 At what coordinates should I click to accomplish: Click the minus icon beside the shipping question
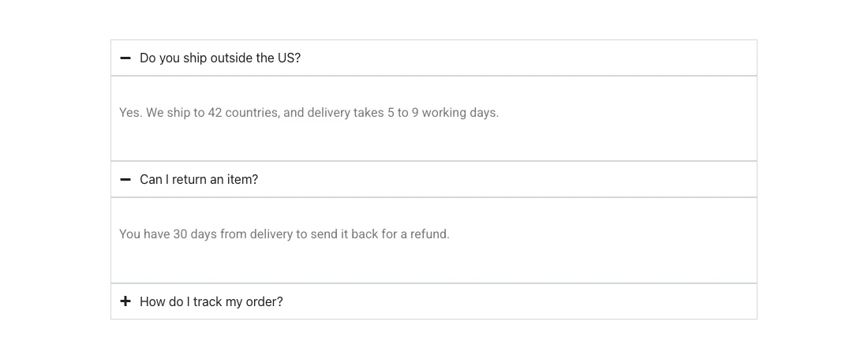125,58
